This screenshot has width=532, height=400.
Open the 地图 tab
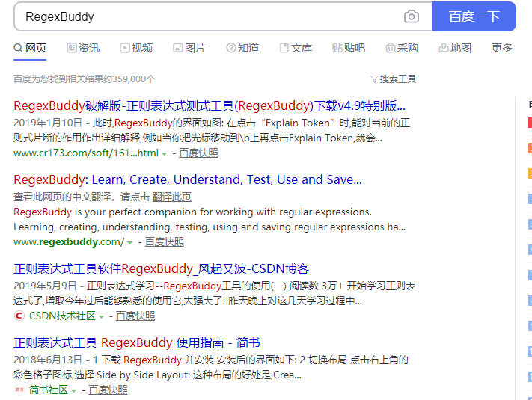[455, 48]
